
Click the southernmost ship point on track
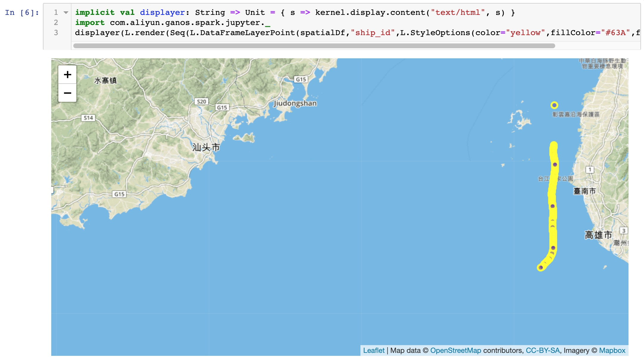(541, 267)
